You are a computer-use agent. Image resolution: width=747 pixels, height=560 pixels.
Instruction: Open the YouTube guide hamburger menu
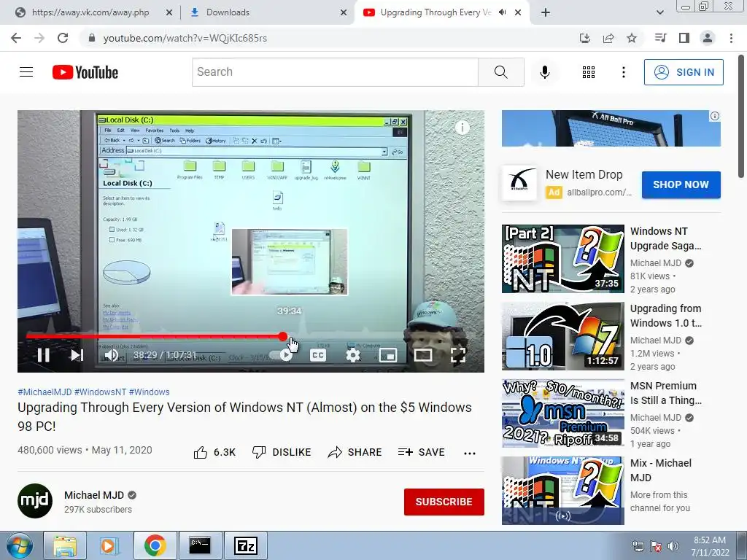(26, 72)
